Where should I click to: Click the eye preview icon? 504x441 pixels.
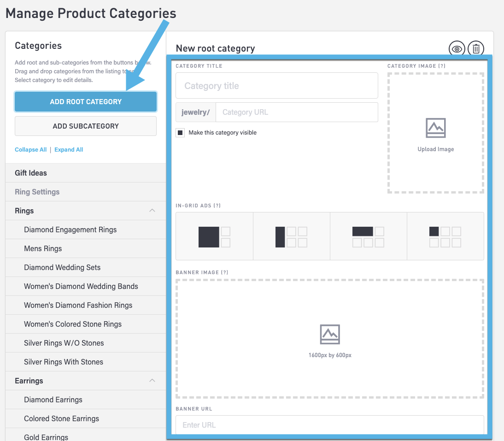(x=457, y=48)
